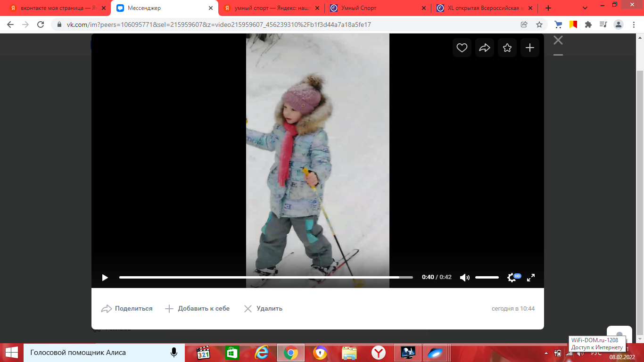The image size is (644, 362).
Task: Like the video with the heart icon
Action: click(x=462, y=48)
